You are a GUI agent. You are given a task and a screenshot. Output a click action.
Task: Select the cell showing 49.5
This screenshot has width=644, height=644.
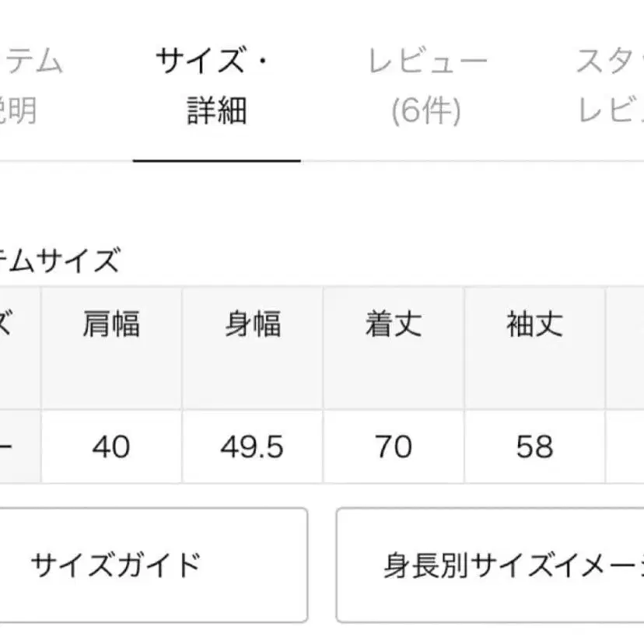[251, 448]
